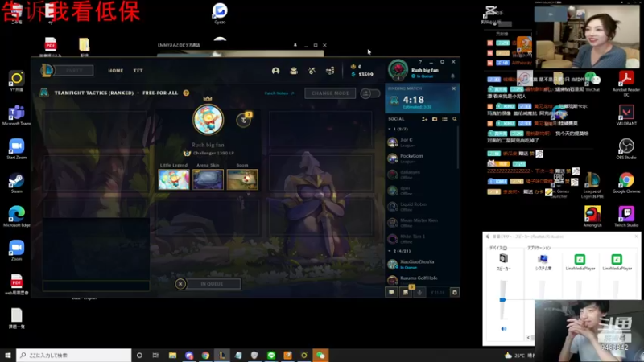This screenshot has width=644, height=362.
Task: Click the add friend icon in Social
Action: 425,119
